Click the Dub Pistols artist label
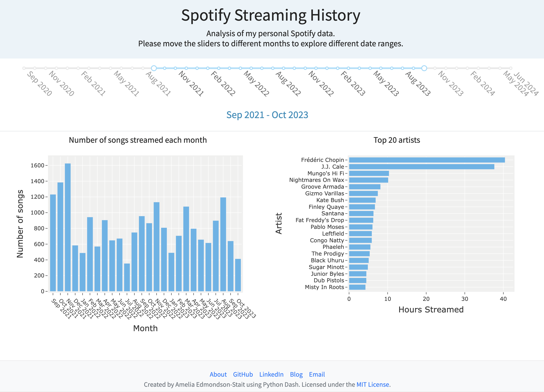 329,280
